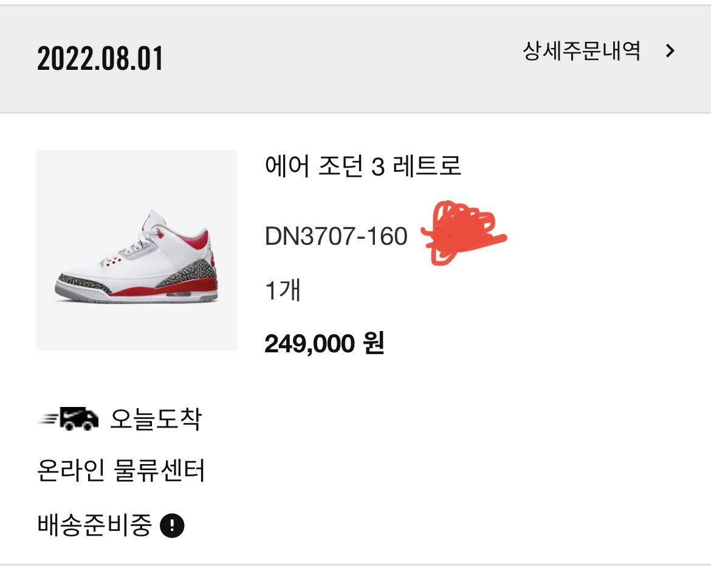Screen dimensions: 711x588
Task: Click the 원 currency symbol after the price
Action: click(x=374, y=343)
